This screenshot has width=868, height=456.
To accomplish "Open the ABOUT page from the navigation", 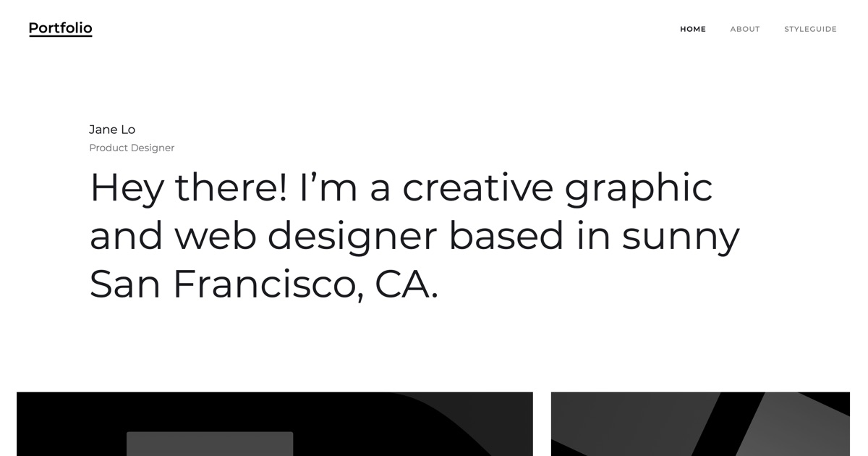I will click(745, 29).
